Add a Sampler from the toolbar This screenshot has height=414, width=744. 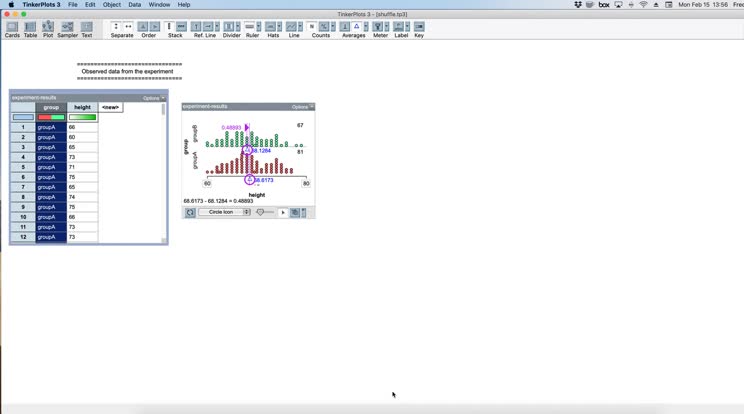pos(67,27)
